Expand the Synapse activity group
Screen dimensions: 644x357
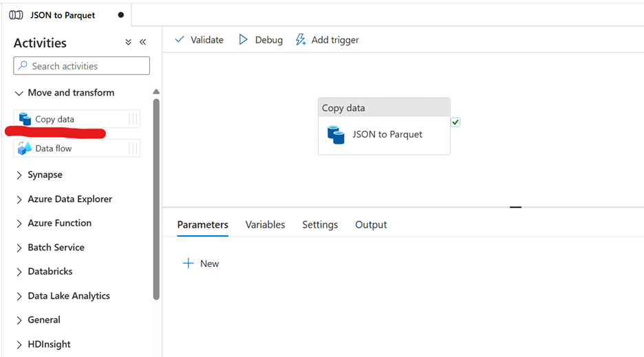[x=19, y=175]
